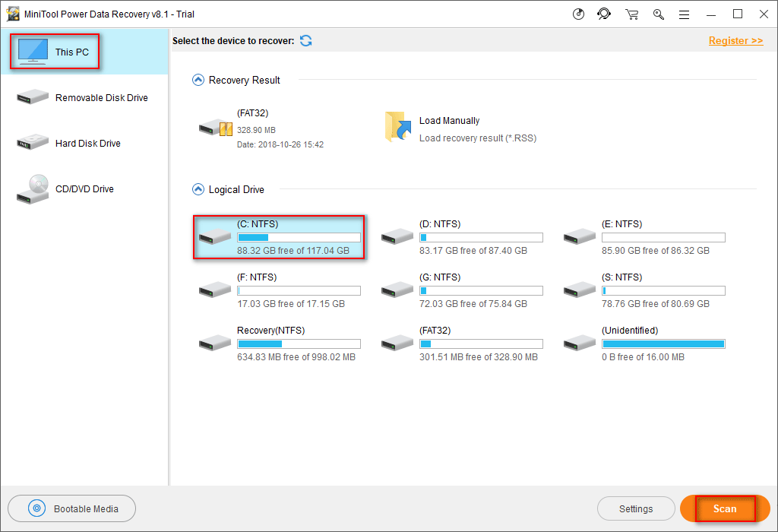778x532 pixels.
Task: Select the G: NTFS drive icon
Action: [397, 290]
